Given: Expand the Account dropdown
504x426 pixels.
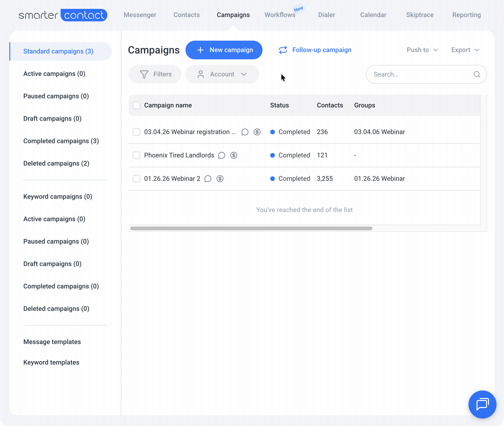Looking at the screenshot, I should (222, 74).
